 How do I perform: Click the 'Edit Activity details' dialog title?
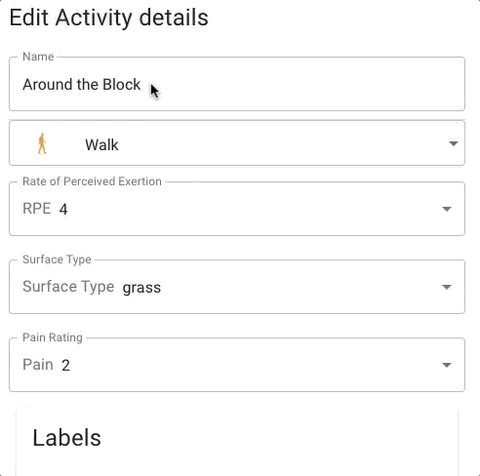109,18
